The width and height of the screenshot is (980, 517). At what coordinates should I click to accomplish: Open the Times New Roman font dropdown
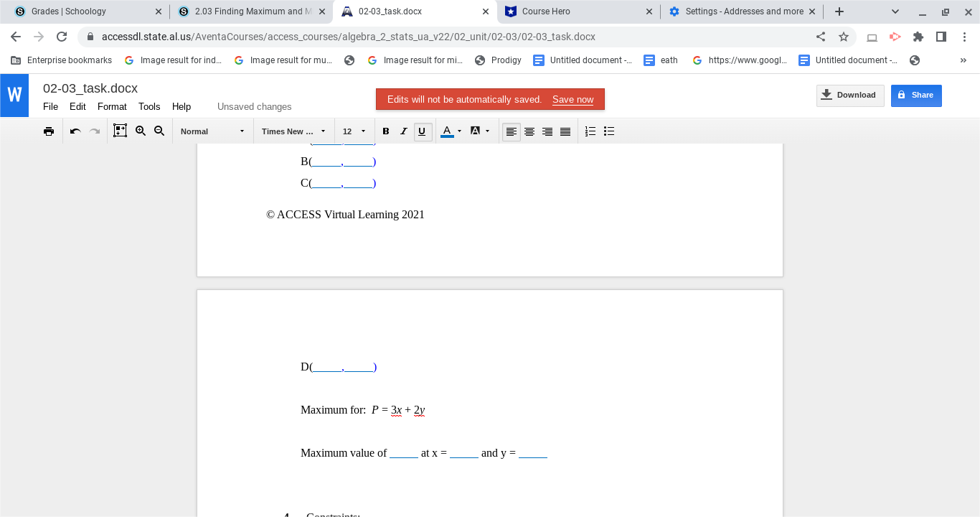click(x=291, y=131)
